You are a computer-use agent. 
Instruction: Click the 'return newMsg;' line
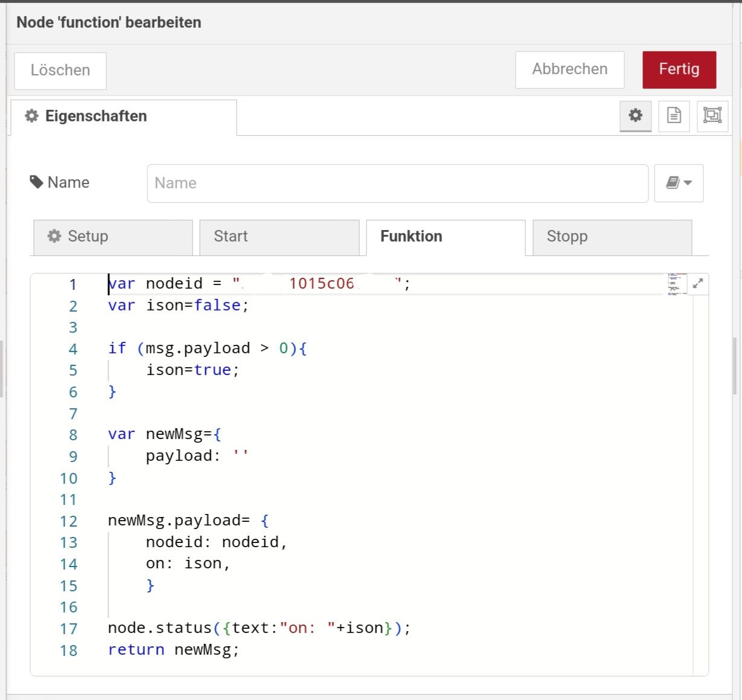click(x=173, y=650)
